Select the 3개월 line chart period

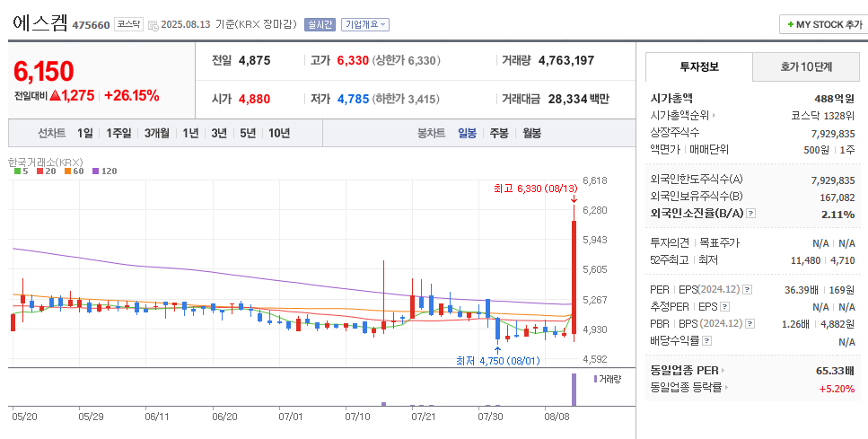coord(157,133)
